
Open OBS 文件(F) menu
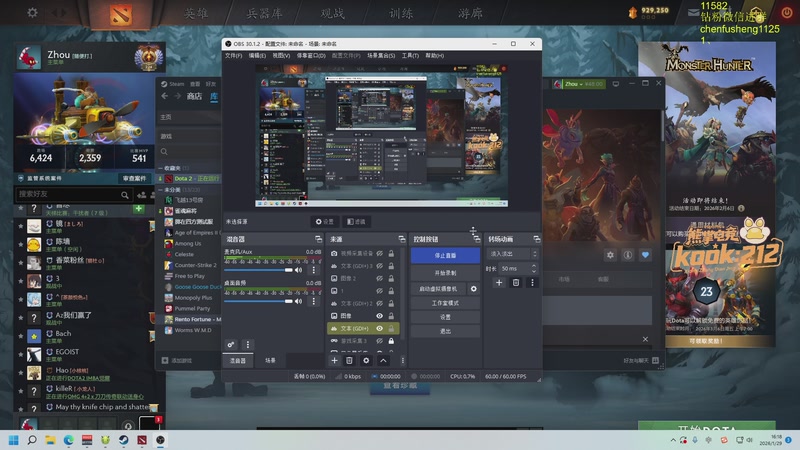click(234, 56)
